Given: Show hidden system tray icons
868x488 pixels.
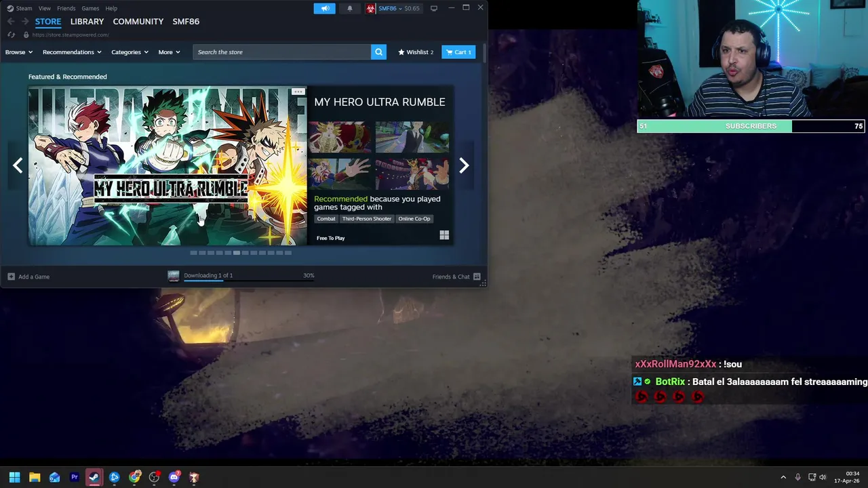Looking at the screenshot, I should click(783, 477).
